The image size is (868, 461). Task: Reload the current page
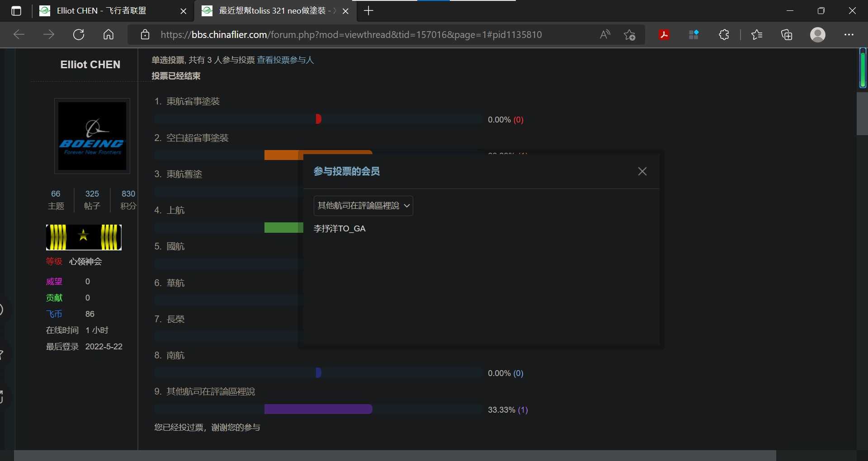(79, 35)
